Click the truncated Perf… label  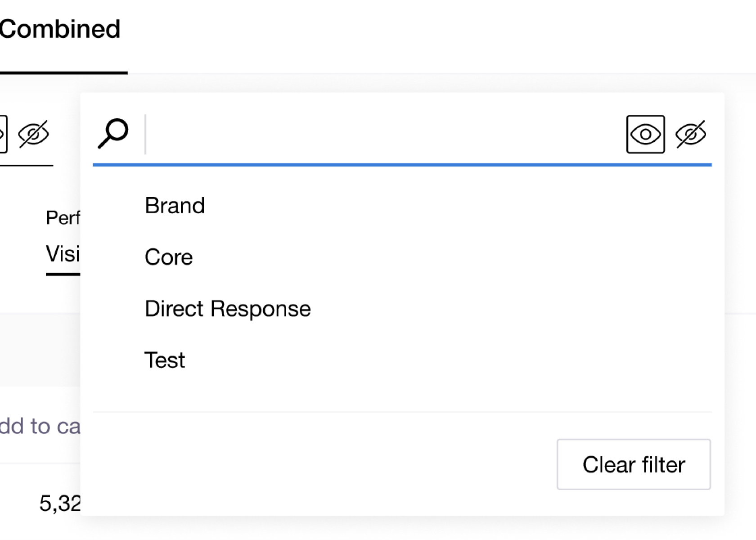[63, 218]
